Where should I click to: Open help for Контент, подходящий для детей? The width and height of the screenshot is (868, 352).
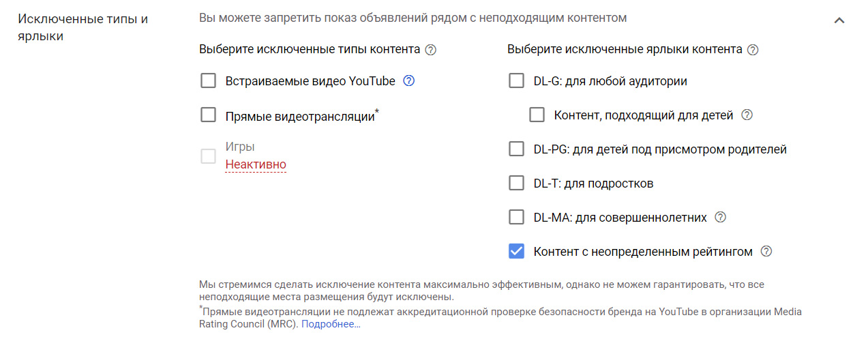click(x=747, y=115)
